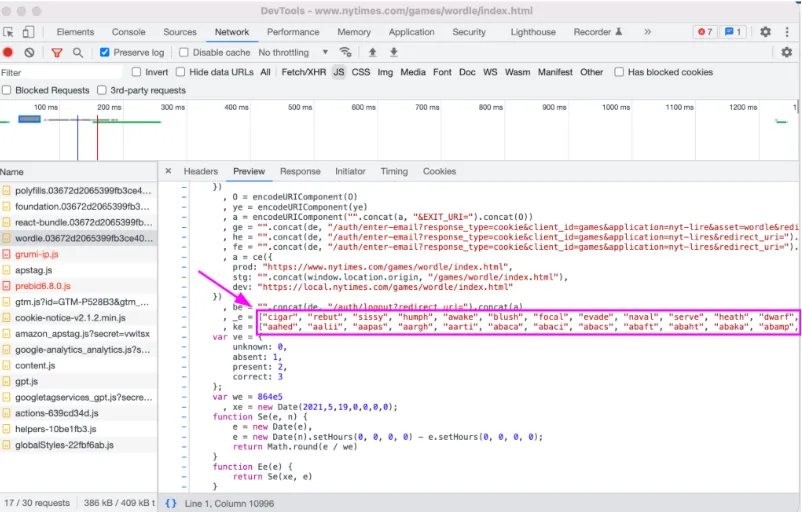The width and height of the screenshot is (802, 512).
Task: Open the Application tab
Action: click(411, 32)
